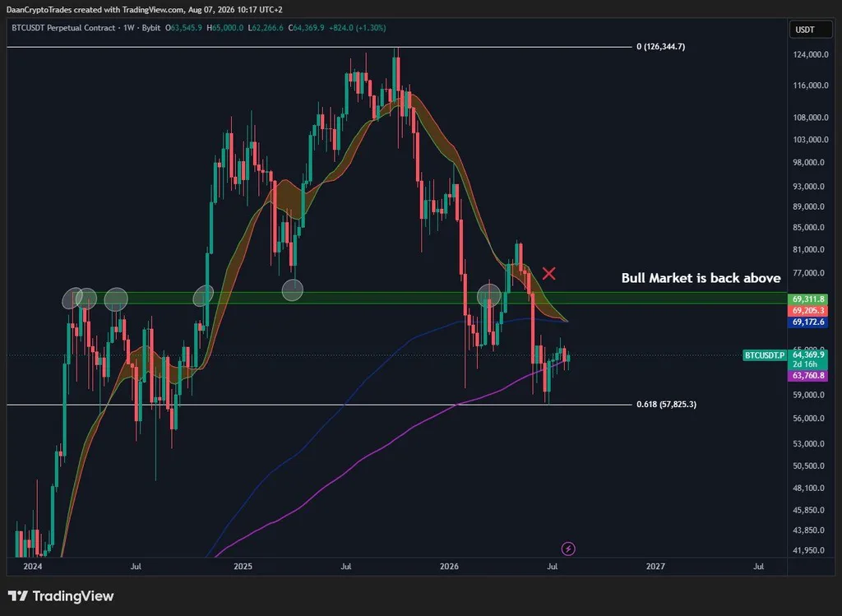Screen dimensions: 842x616
Task: Click the grey circle marker at chart's far left
Action: coord(73,299)
